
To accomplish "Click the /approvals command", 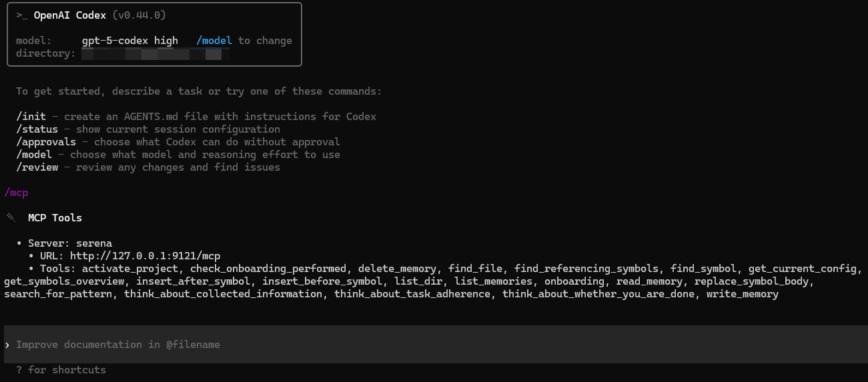I will (x=46, y=142).
